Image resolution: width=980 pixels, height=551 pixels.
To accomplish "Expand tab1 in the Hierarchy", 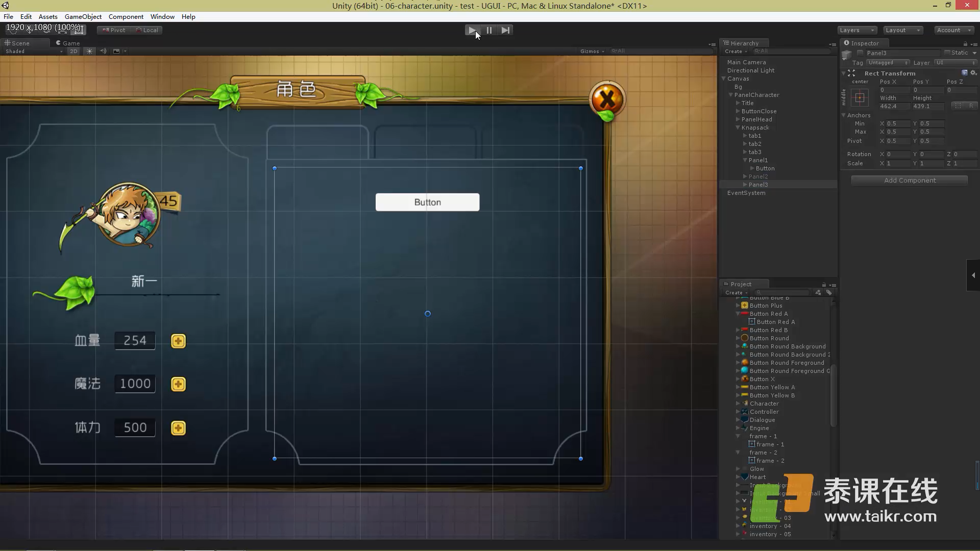I will [x=745, y=136].
